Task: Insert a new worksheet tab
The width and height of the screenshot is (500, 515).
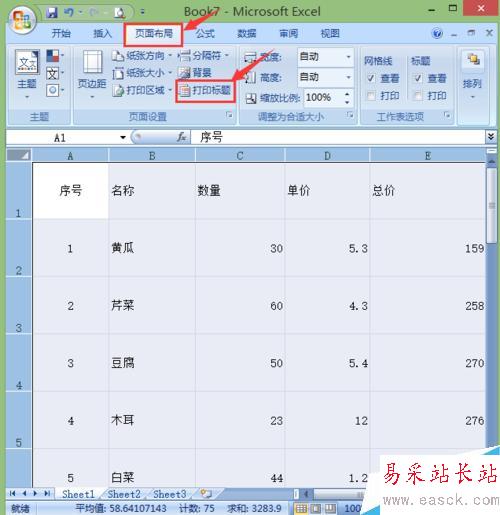Action: point(206,494)
